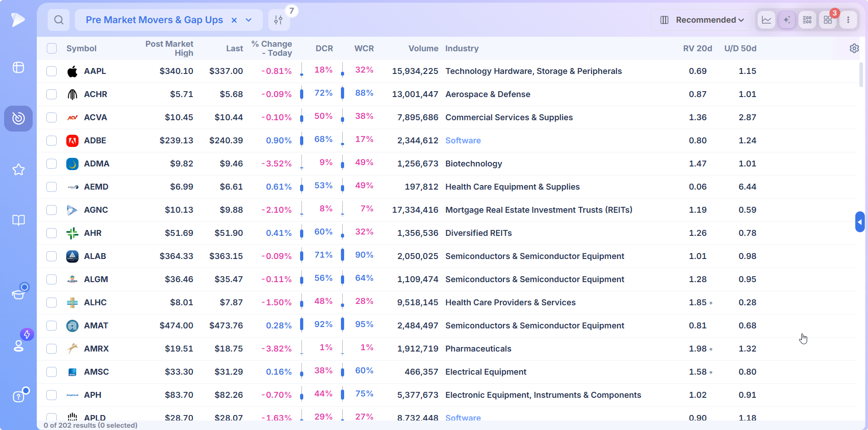Image resolution: width=868 pixels, height=430 pixels.
Task: Close the Pre Market Movers scan
Action: click(x=234, y=20)
